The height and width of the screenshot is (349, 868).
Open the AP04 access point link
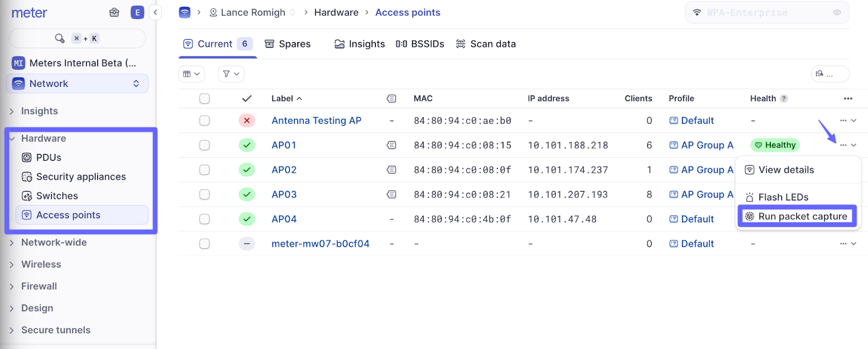tap(284, 219)
